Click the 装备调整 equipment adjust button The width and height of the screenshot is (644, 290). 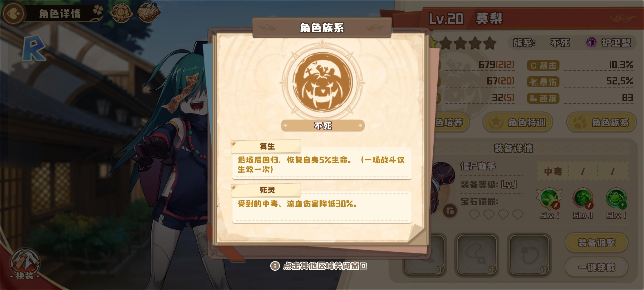[596, 243]
